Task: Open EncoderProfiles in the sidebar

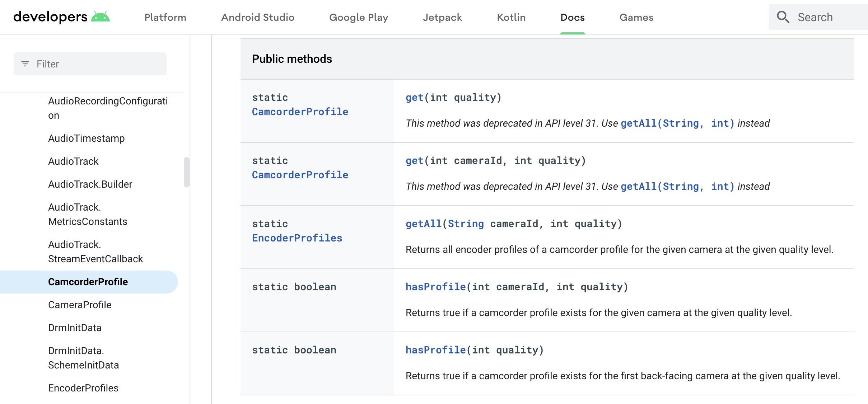Action: tap(84, 388)
